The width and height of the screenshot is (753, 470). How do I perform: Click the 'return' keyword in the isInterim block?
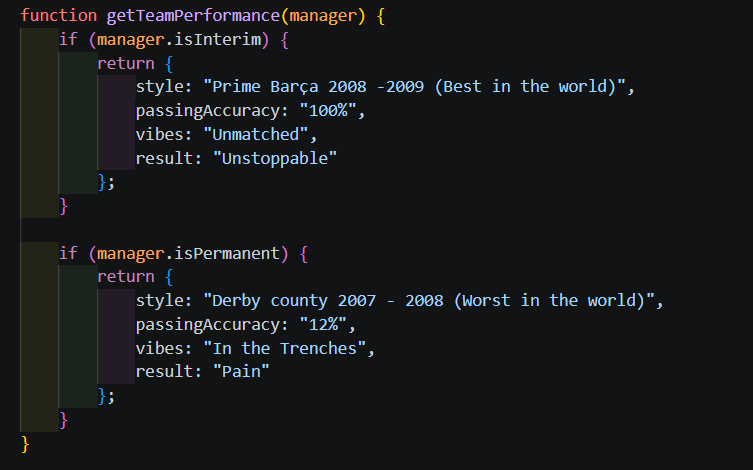pos(126,63)
